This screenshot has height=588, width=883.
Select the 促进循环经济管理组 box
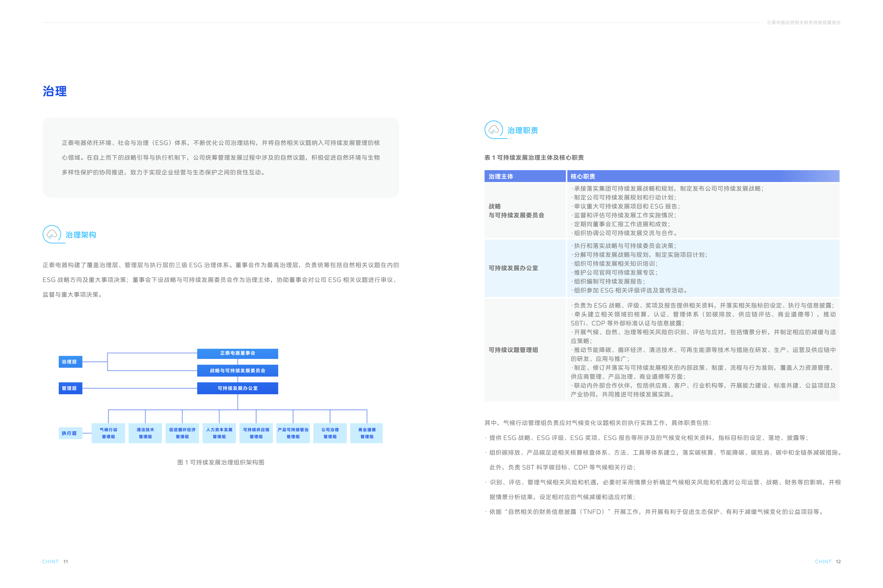[x=182, y=433]
